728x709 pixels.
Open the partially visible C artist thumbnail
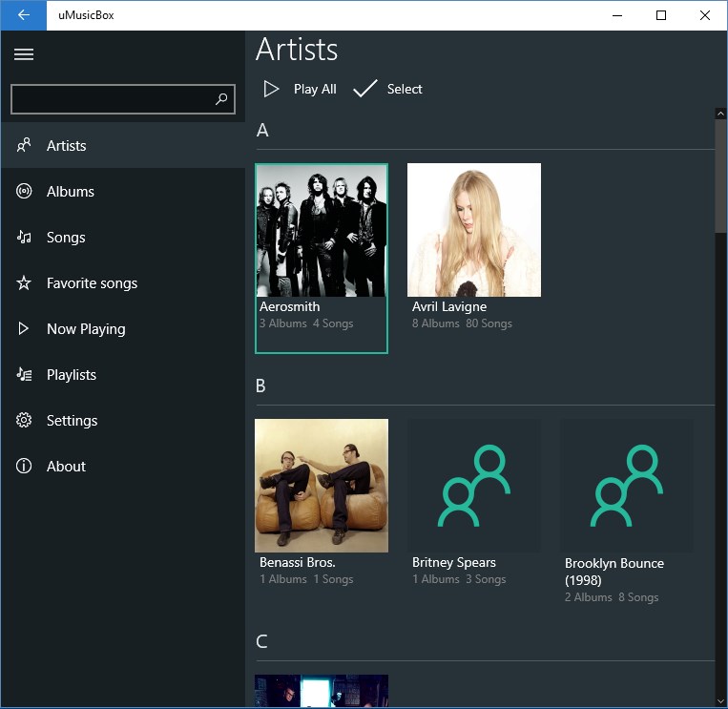click(x=322, y=691)
